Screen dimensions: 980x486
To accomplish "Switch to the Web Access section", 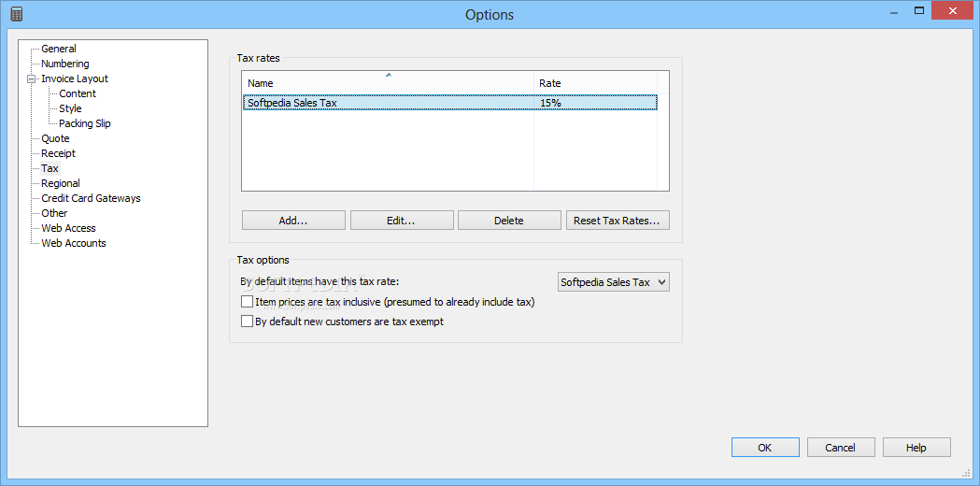I will click(69, 228).
